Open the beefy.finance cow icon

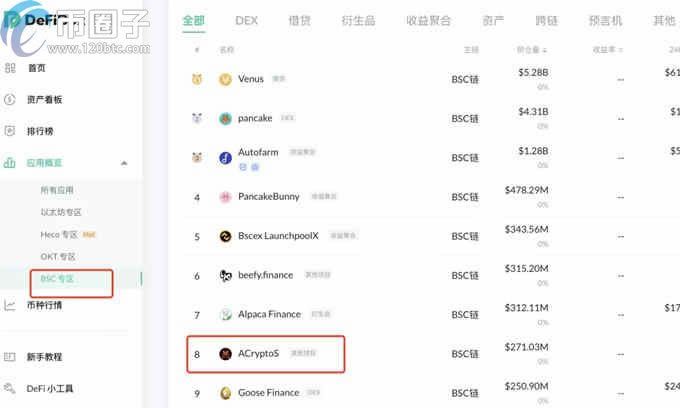225,275
